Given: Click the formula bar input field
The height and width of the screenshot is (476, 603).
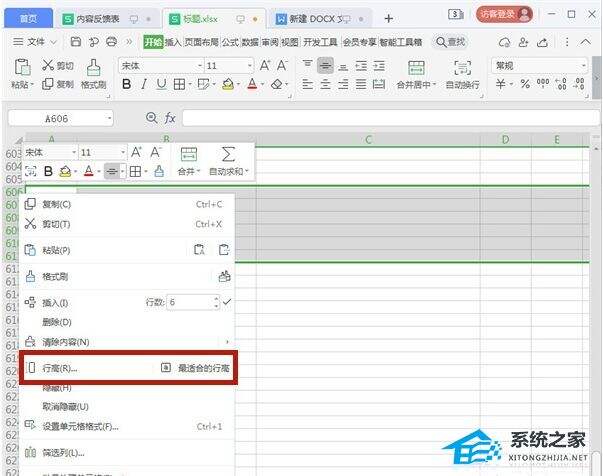Looking at the screenshot, I should [x=390, y=118].
